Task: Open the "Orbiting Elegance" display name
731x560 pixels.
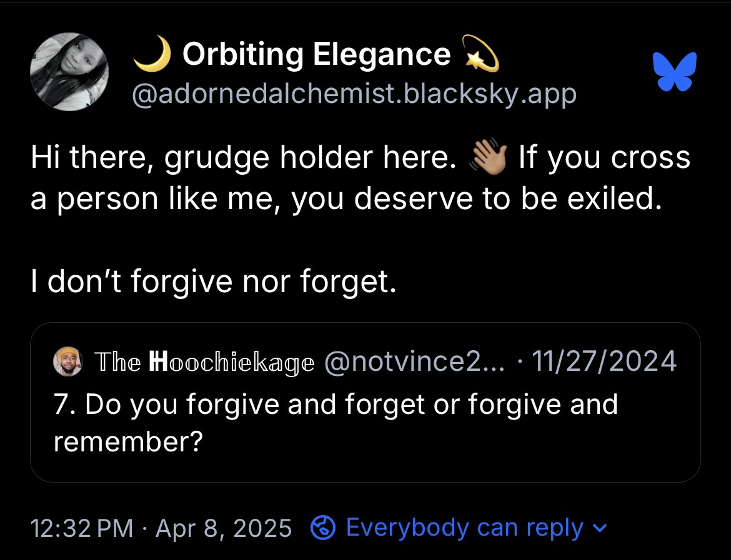Action: (x=316, y=55)
